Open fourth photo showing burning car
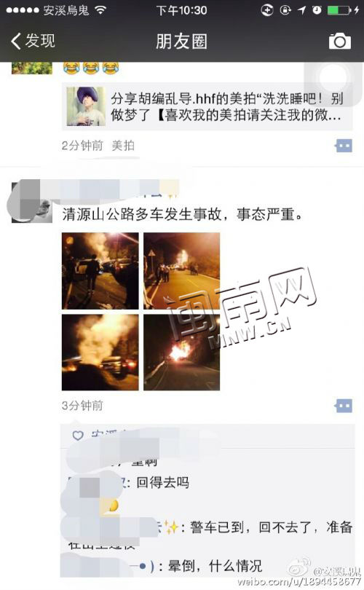Screen dimensions: 364x590 [x=181, y=353]
